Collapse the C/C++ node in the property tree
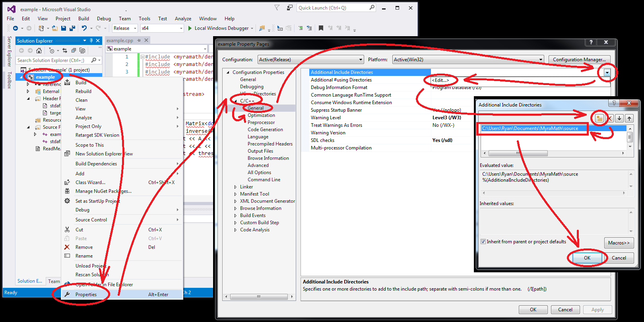The height and width of the screenshot is (322, 644). [235, 101]
